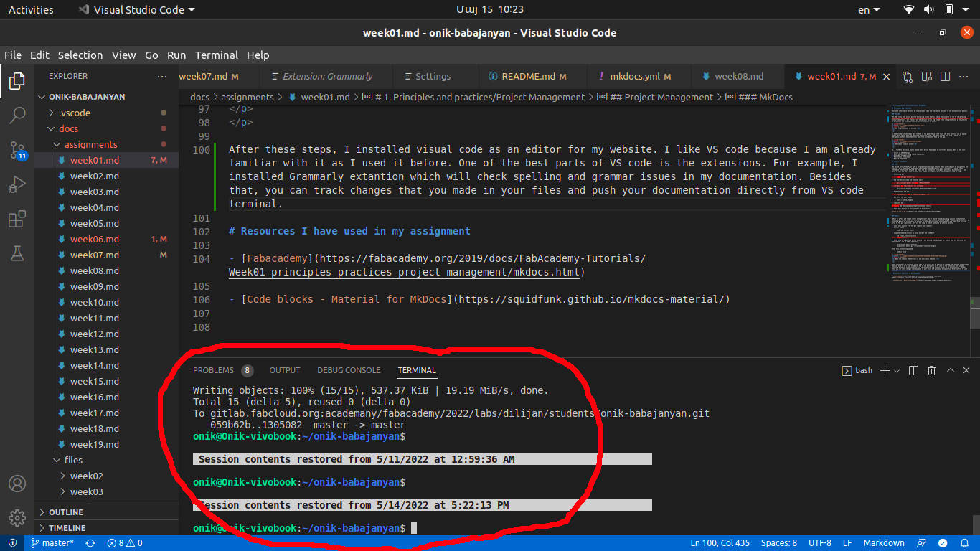Click the master* branch in status bar
The image size is (980, 551).
52,543
